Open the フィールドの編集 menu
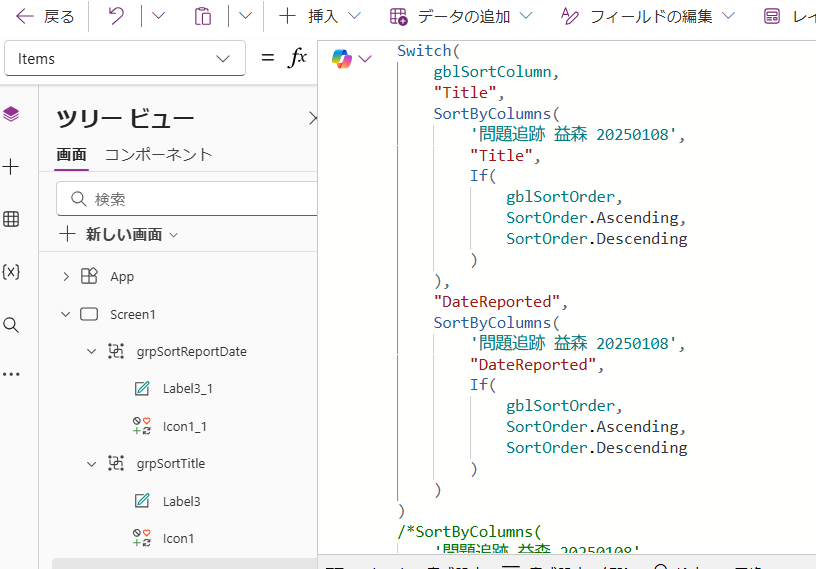The width and height of the screenshot is (816, 569). tap(648, 17)
